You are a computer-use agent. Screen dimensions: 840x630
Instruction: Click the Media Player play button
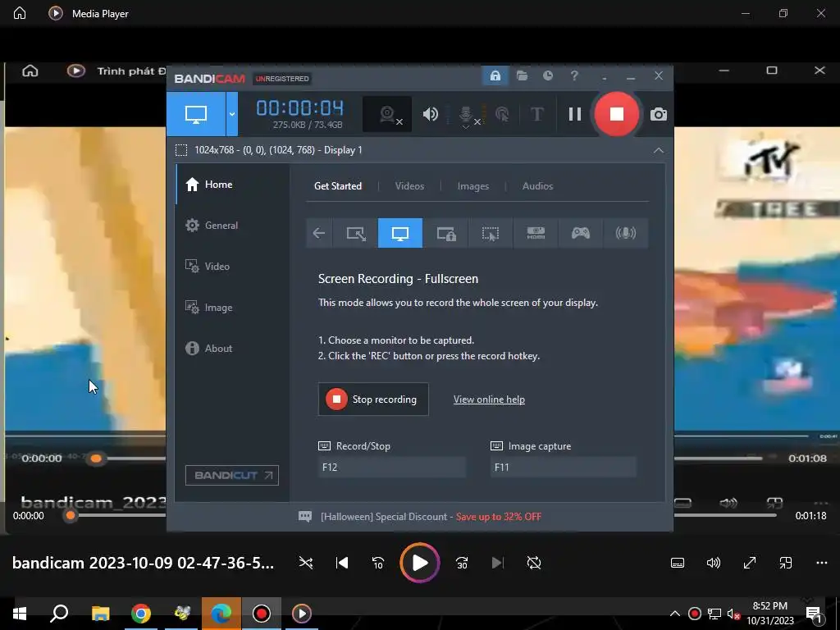pos(420,563)
